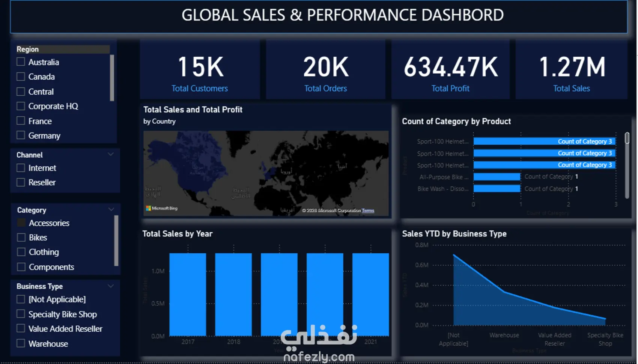Select the Corporate HQ checkbox
Screen dimensions: 638x364
point(21,106)
